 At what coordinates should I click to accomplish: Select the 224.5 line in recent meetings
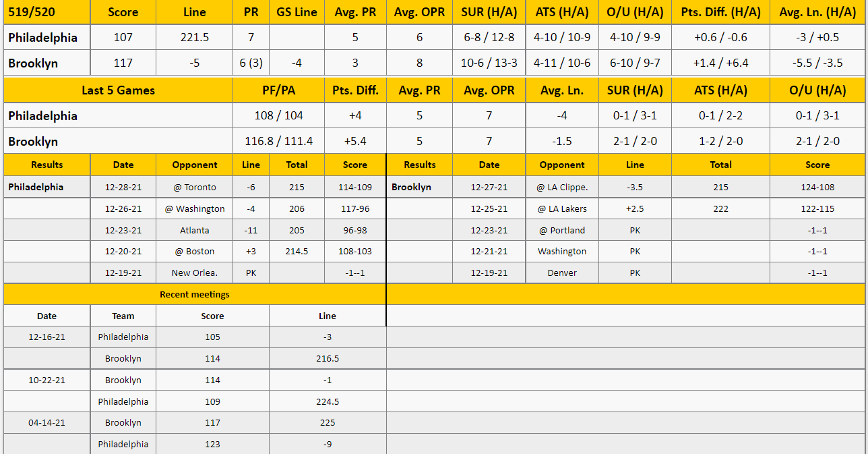[328, 401]
